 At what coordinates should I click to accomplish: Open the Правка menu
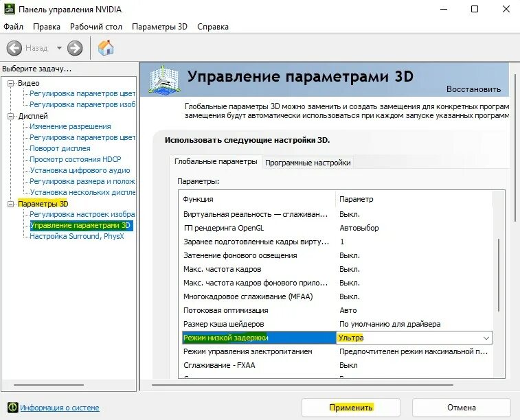(x=47, y=27)
